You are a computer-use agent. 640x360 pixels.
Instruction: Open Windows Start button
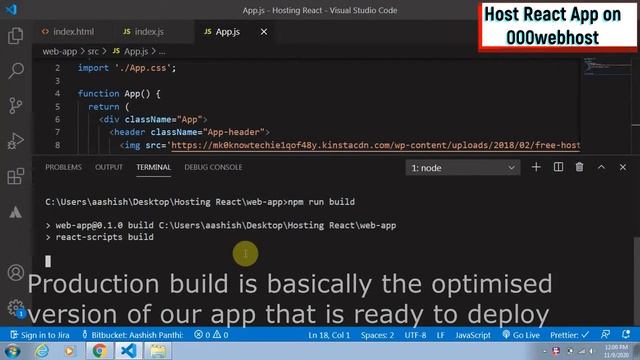pyautogui.click(x=12, y=351)
